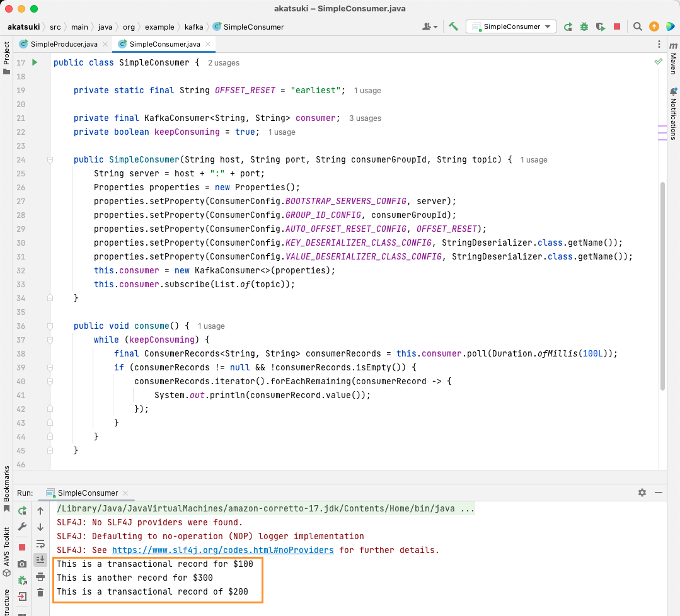680x616 pixels.
Task: Take a thread dump with camera icon
Action: [x=22, y=562]
